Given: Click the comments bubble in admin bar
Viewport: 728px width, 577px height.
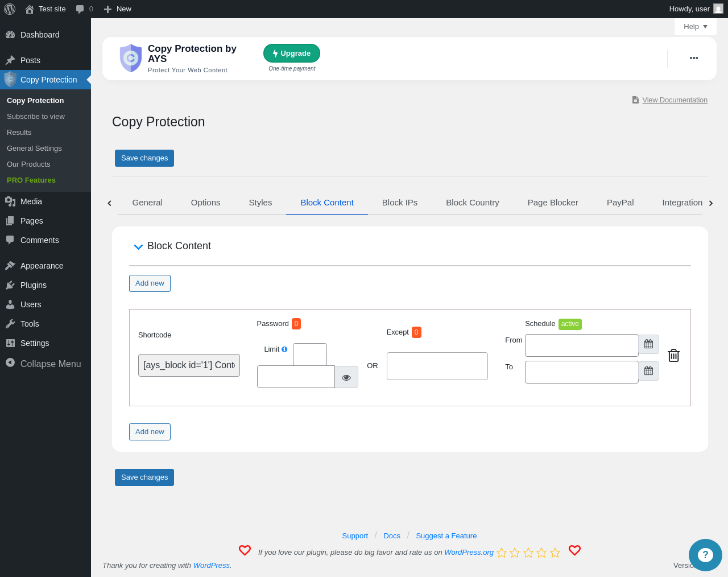Looking at the screenshot, I should pos(84,9).
